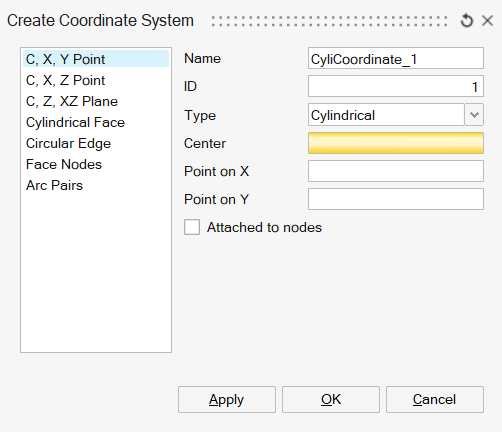The image size is (502, 432).
Task: Click the Point on Y field
Action: tap(396, 199)
